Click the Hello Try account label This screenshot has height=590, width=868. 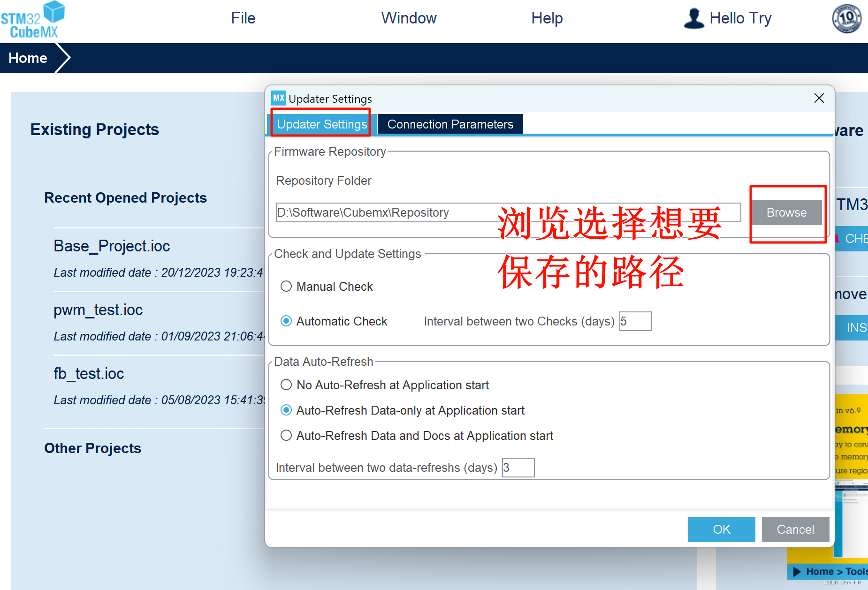740,18
